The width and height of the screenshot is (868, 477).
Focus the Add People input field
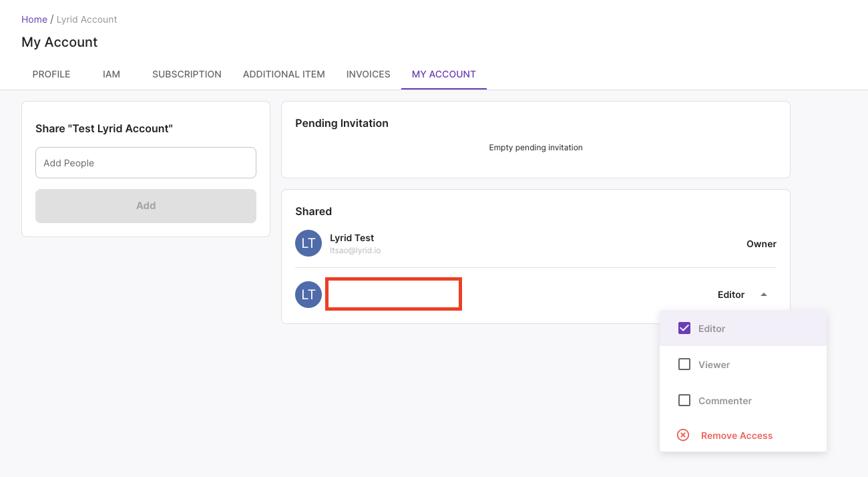tap(146, 163)
